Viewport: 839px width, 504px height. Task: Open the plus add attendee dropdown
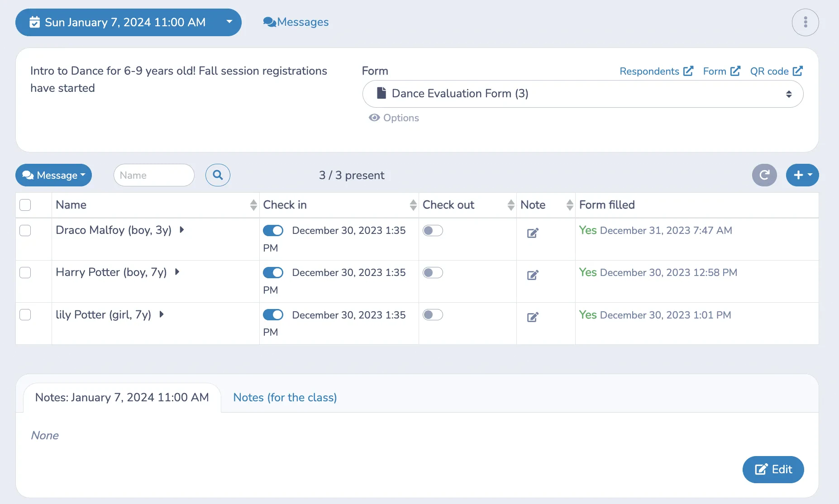click(802, 175)
